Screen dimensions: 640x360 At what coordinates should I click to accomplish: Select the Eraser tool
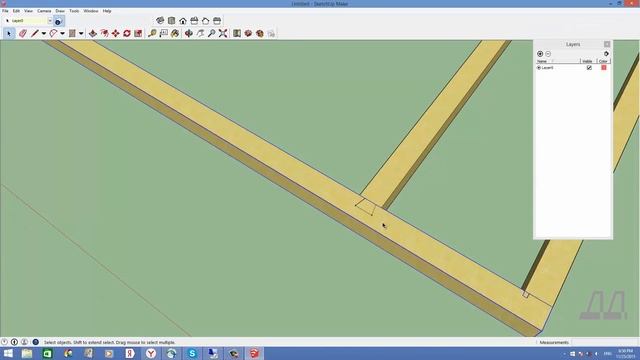[x=23, y=33]
